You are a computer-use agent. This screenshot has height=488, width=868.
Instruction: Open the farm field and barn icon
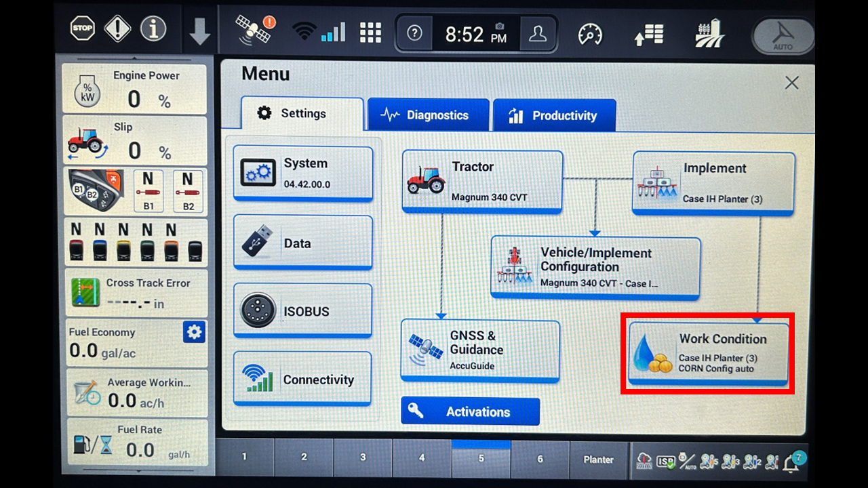click(x=709, y=33)
